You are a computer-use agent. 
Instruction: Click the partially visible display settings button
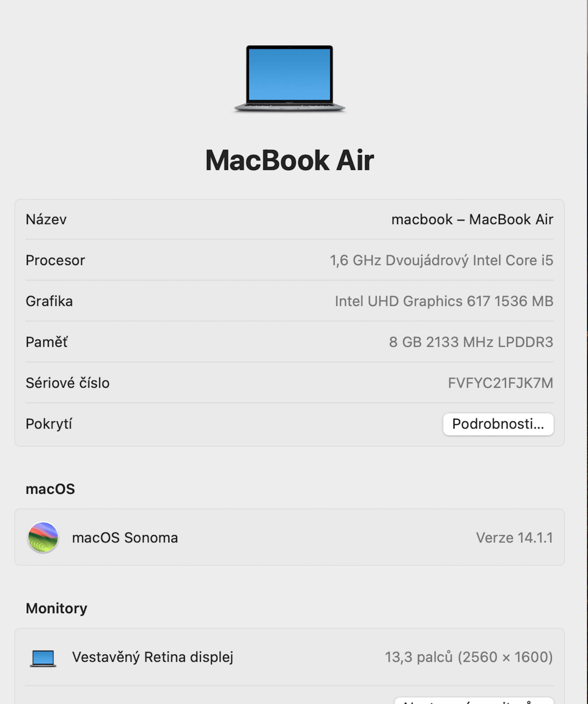[x=474, y=701]
